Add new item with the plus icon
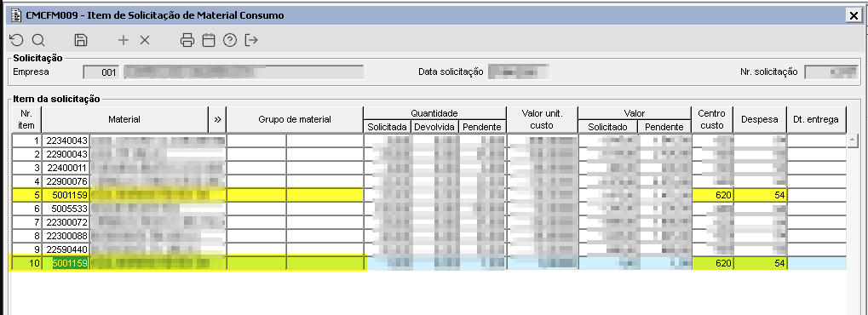The image size is (868, 315). coord(124,40)
